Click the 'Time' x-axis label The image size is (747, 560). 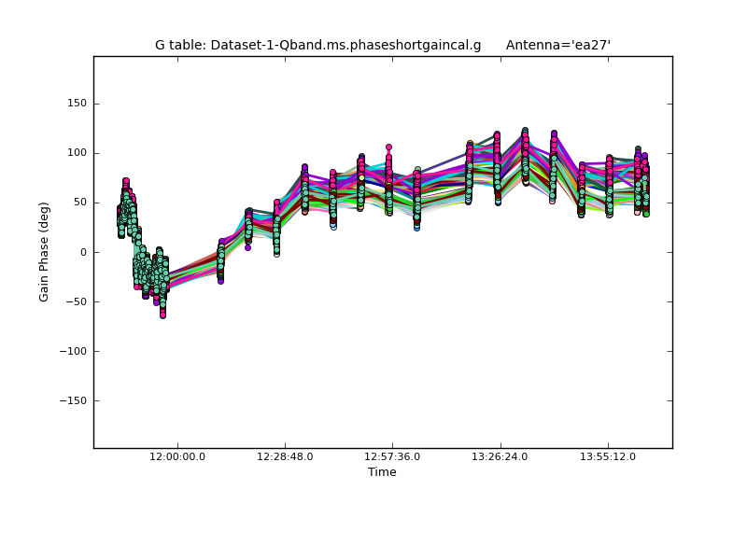[x=382, y=472]
